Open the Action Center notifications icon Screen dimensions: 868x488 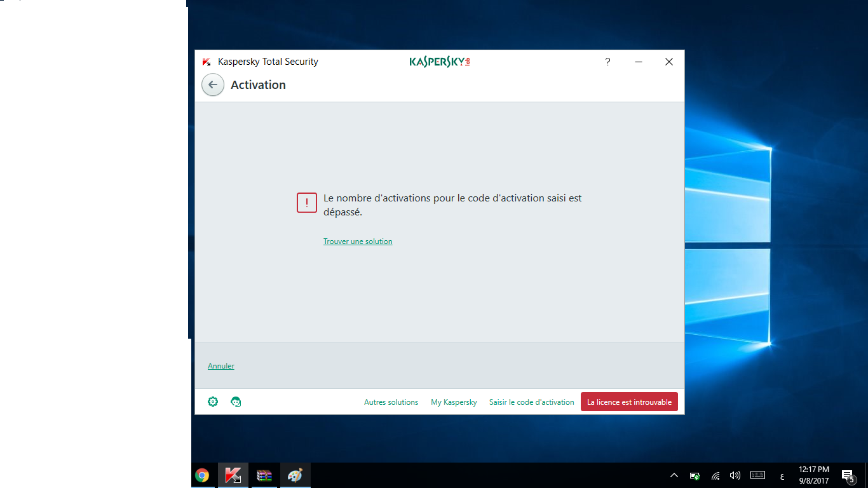848,475
